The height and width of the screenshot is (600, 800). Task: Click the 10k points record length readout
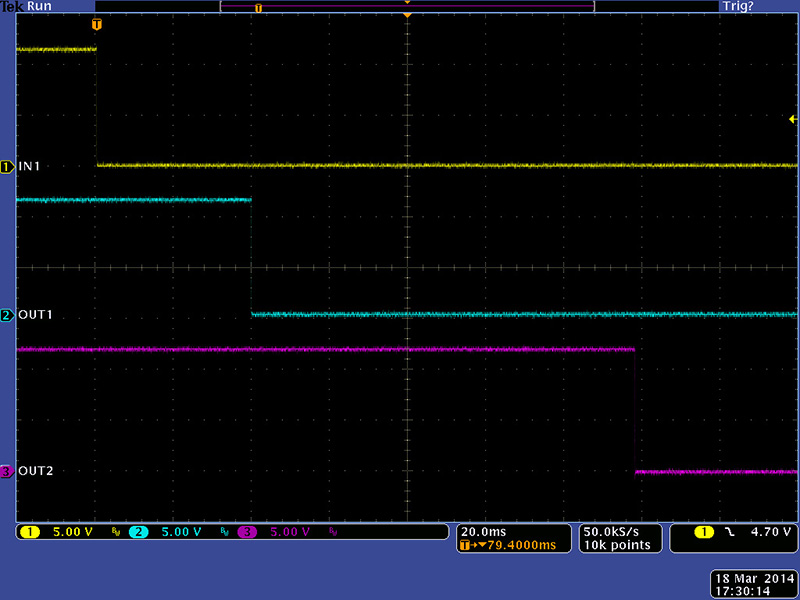click(619, 546)
